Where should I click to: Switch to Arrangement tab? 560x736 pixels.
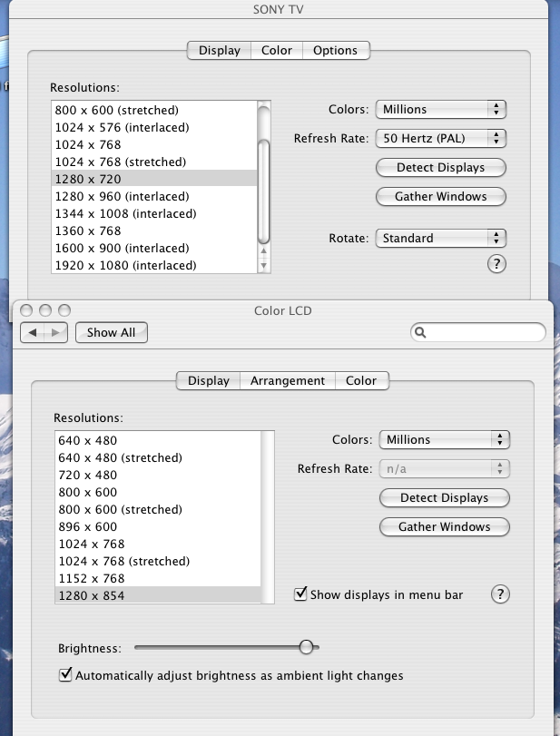288,380
